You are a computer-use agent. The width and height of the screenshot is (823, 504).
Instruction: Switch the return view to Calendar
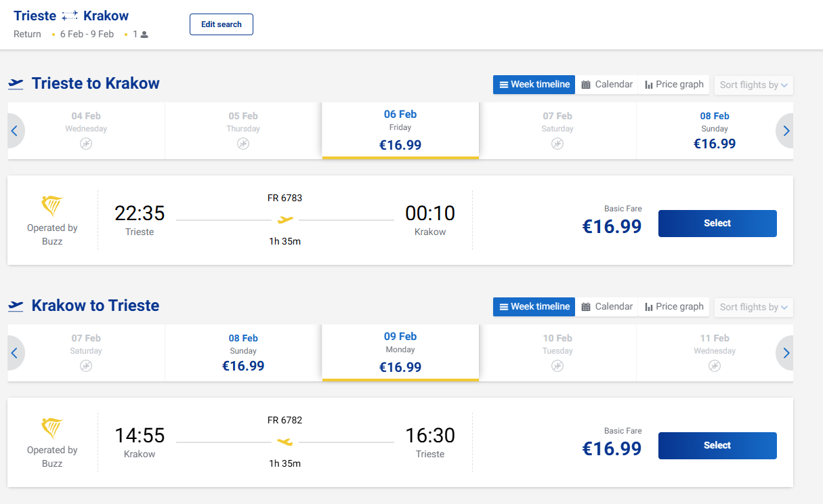point(607,307)
